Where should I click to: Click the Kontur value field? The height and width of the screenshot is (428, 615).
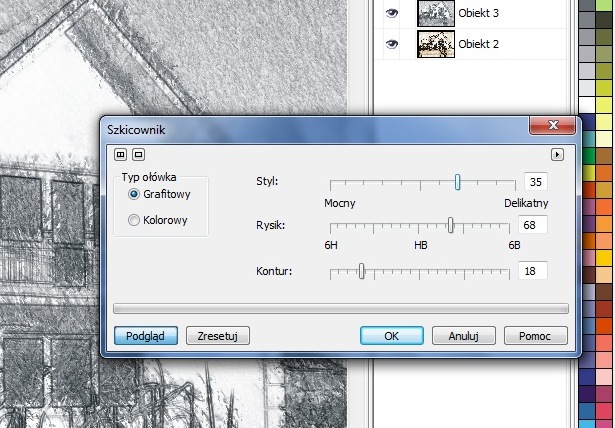[x=532, y=271]
